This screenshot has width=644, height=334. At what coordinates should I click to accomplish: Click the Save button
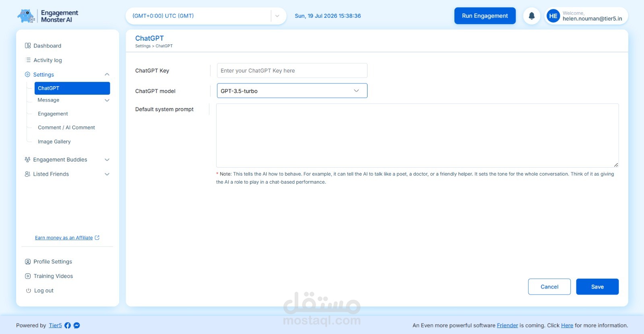point(597,287)
